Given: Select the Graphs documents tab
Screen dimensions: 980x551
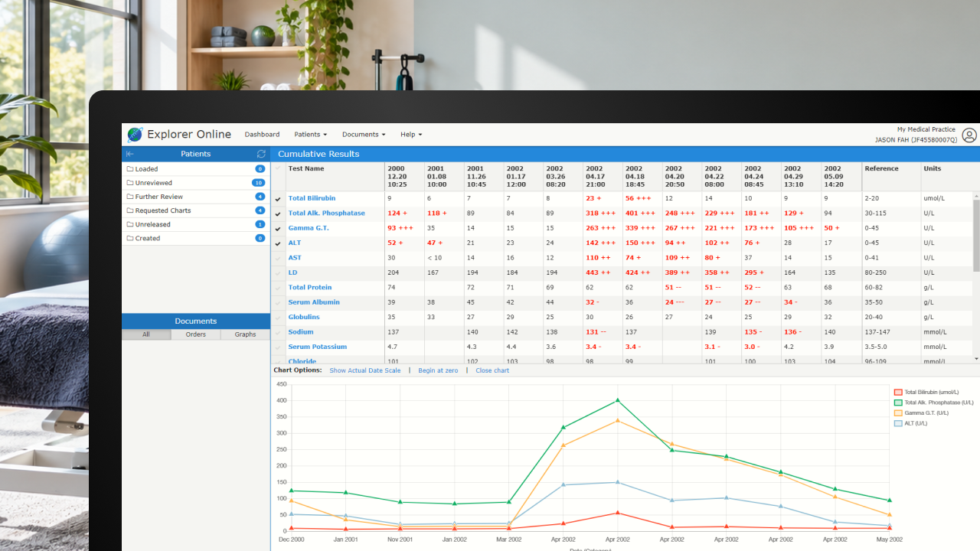Looking at the screenshot, I should coord(246,334).
